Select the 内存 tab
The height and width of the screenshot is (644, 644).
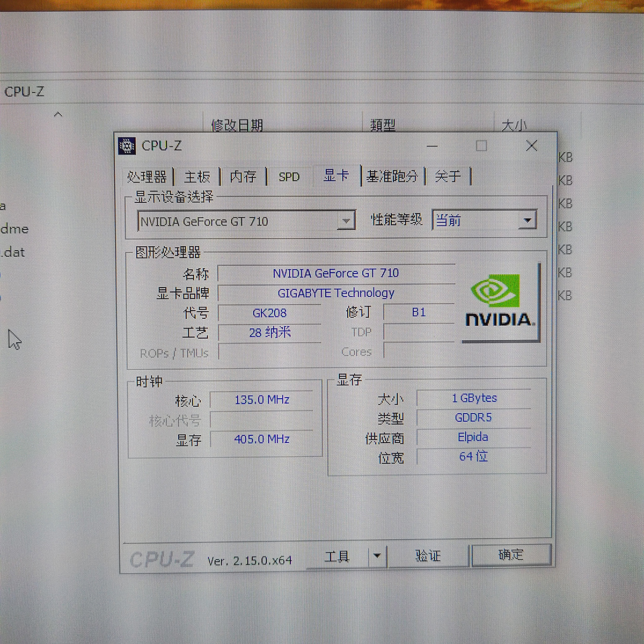pyautogui.click(x=243, y=177)
